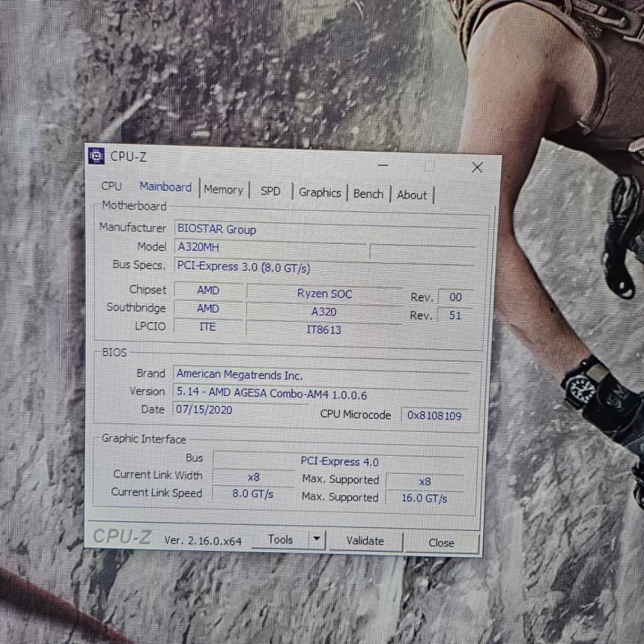Click the empty field beside the model
644x644 pixels.
pos(422,251)
